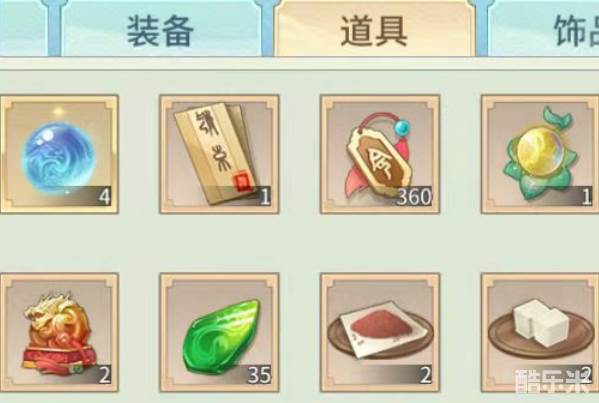Click the quantity 4 on blue orb
The width and height of the screenshot is (599, 403).
(105, 197)
